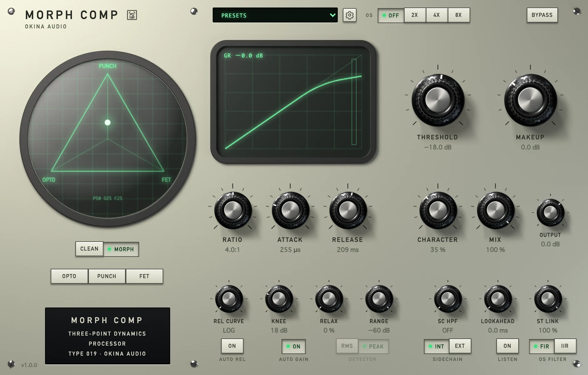Snap morph to Opto preset button
Image resolution: width=588 pixels, height=375 pixels.
pos(69,276)
